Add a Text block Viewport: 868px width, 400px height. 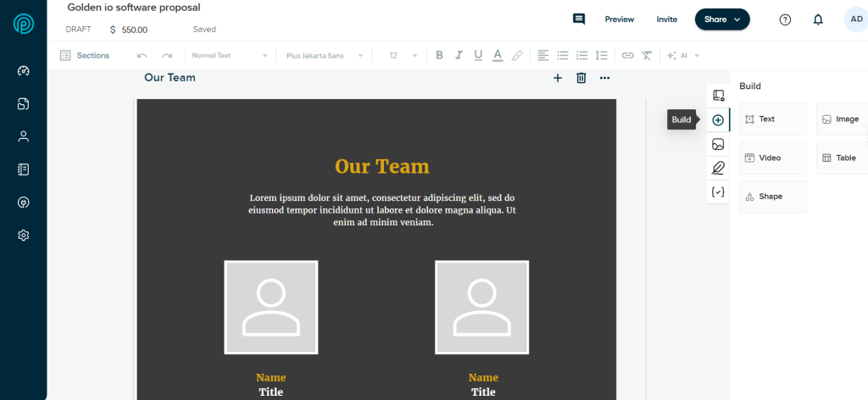(773, 119)
